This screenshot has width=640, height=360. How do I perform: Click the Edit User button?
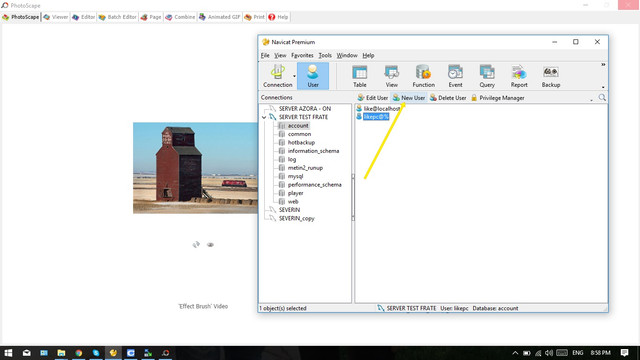372,98
